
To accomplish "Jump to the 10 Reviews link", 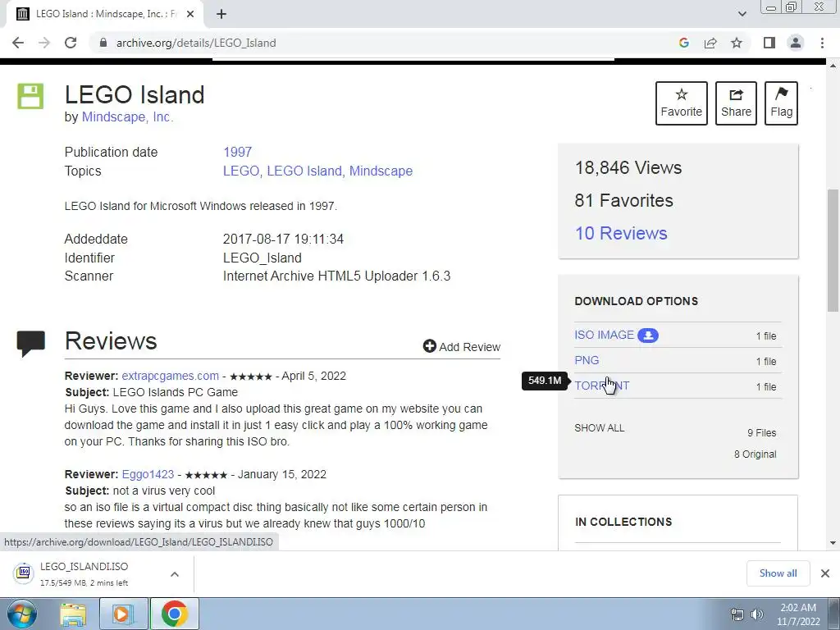I will 621,233.
